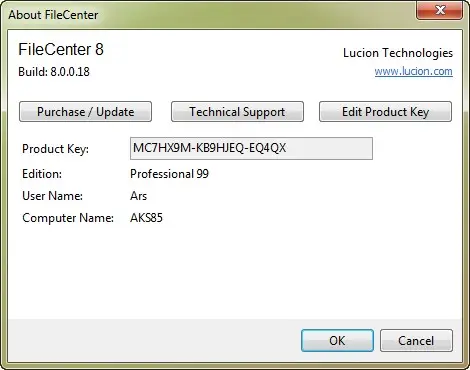
Task: Click Edit Product Key button
Action: pyautogui.click(x=385, y=112)
